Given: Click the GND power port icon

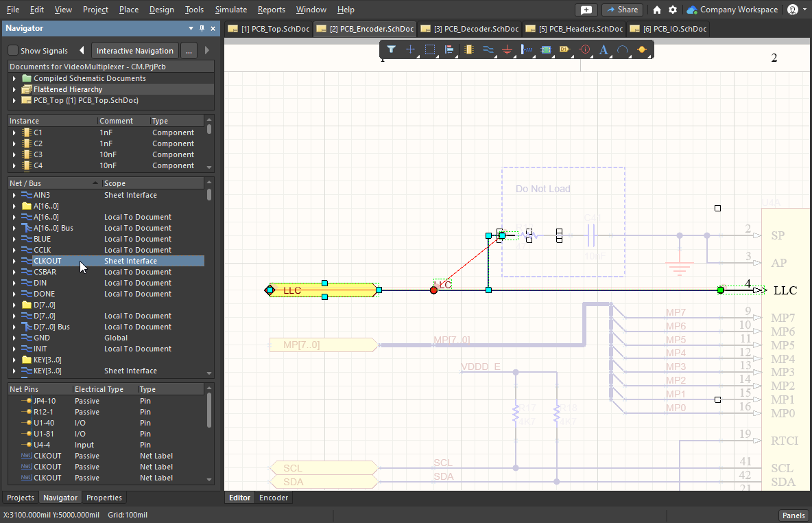Looking at the screenshot, I should coord(508,49).
